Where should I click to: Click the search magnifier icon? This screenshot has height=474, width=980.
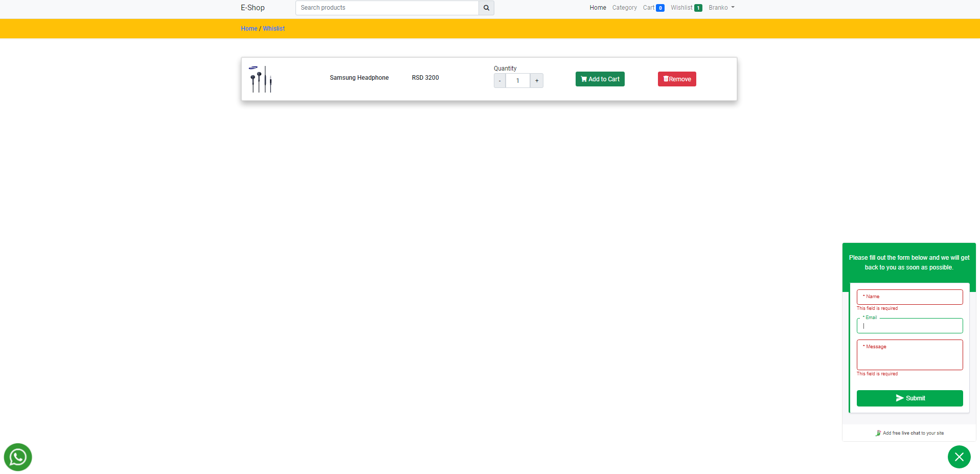coord(485,8)
